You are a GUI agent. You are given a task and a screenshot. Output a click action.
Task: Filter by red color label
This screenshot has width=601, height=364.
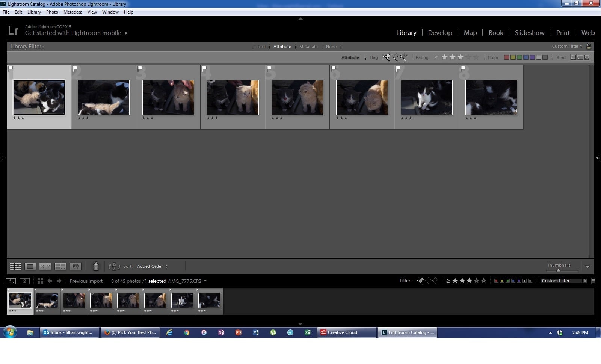(x=506, y=57)
